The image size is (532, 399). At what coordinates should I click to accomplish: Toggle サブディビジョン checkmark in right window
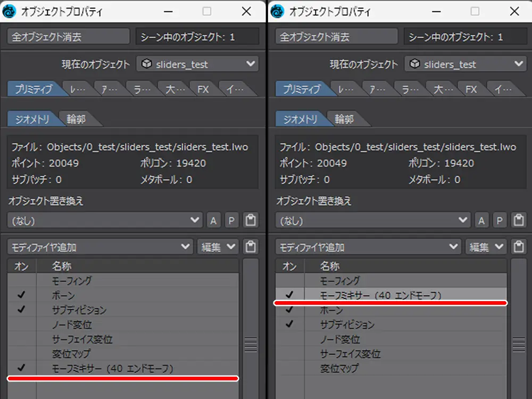(x=289, y=324)
